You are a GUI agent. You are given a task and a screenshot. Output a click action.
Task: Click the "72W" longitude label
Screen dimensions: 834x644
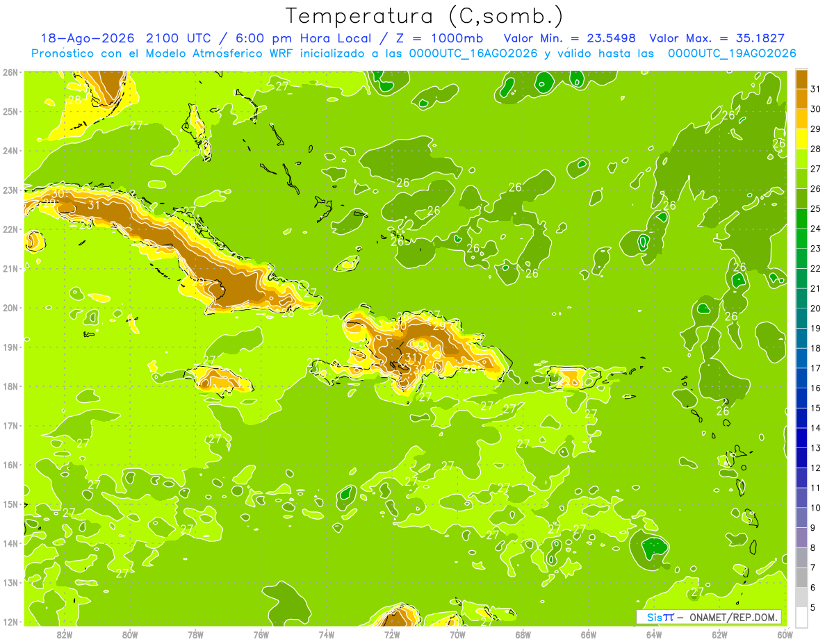point(392,634)
